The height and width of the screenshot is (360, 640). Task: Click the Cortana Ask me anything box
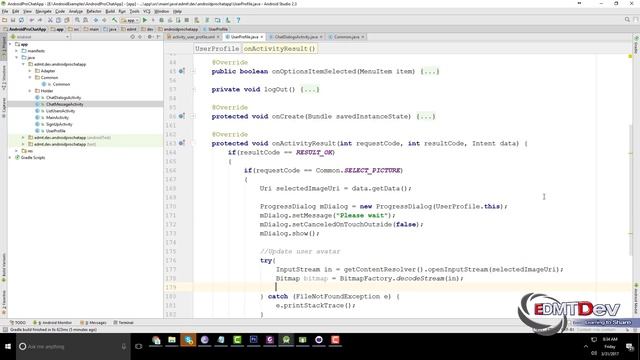pyautogui.click(x=73, y=347)
